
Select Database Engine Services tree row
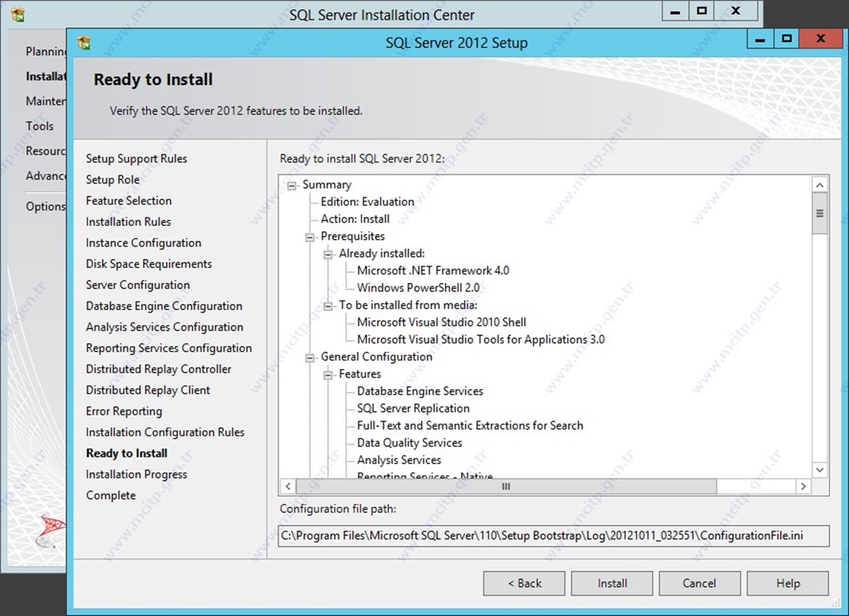[420, 391]
